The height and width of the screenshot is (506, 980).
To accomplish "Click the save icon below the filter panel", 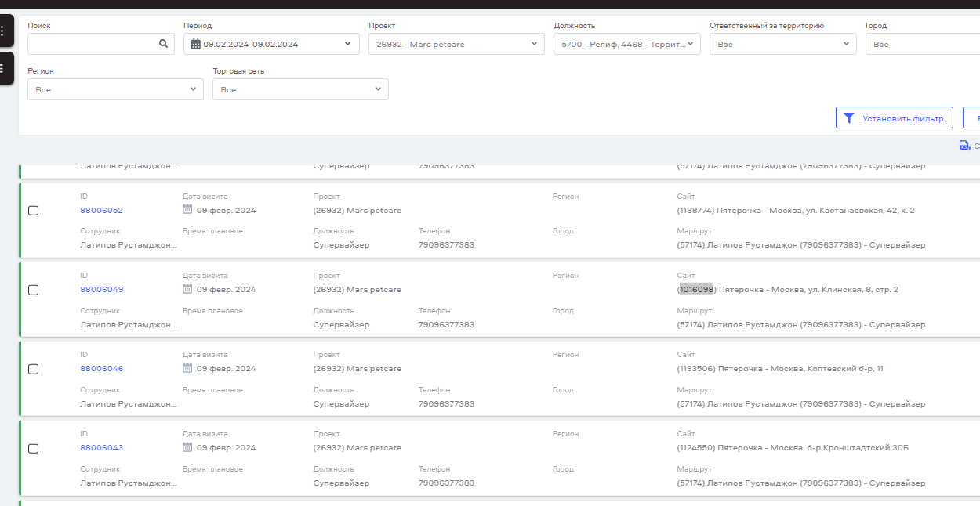I will point(964,146).
